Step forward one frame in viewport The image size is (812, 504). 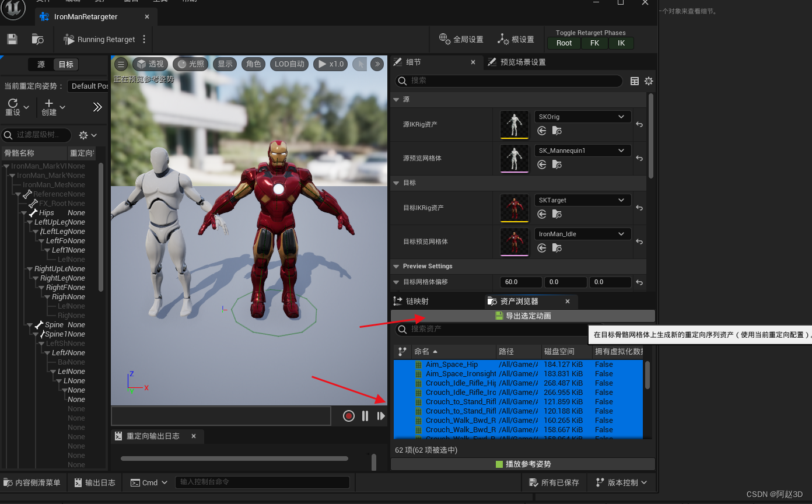[x=381, y=416]
